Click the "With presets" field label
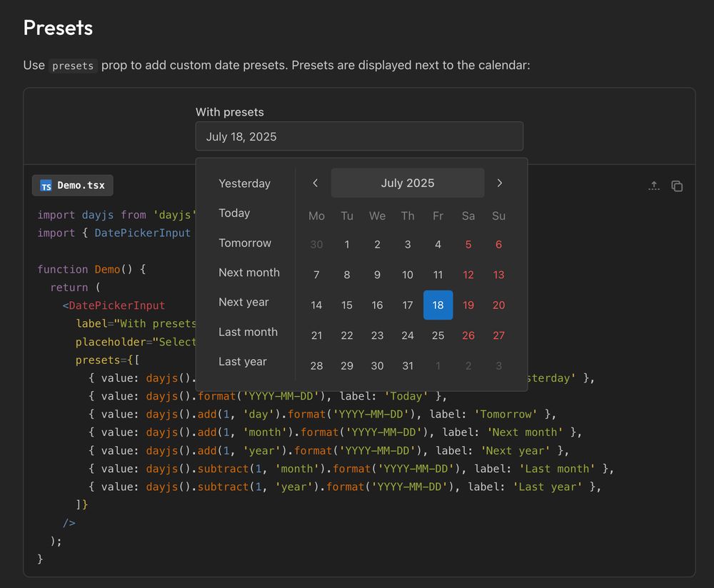This screenshot has height=588, width=714. pos(229,112)
